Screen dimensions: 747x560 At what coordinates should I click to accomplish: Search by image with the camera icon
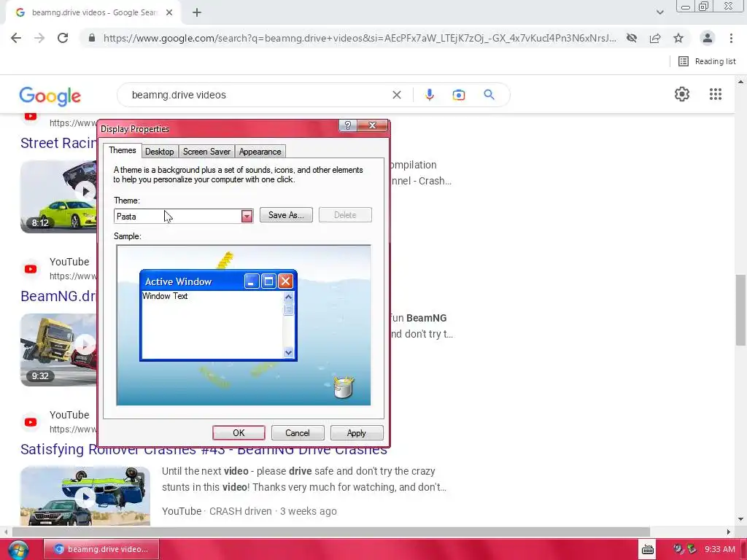tap(458, 95)
